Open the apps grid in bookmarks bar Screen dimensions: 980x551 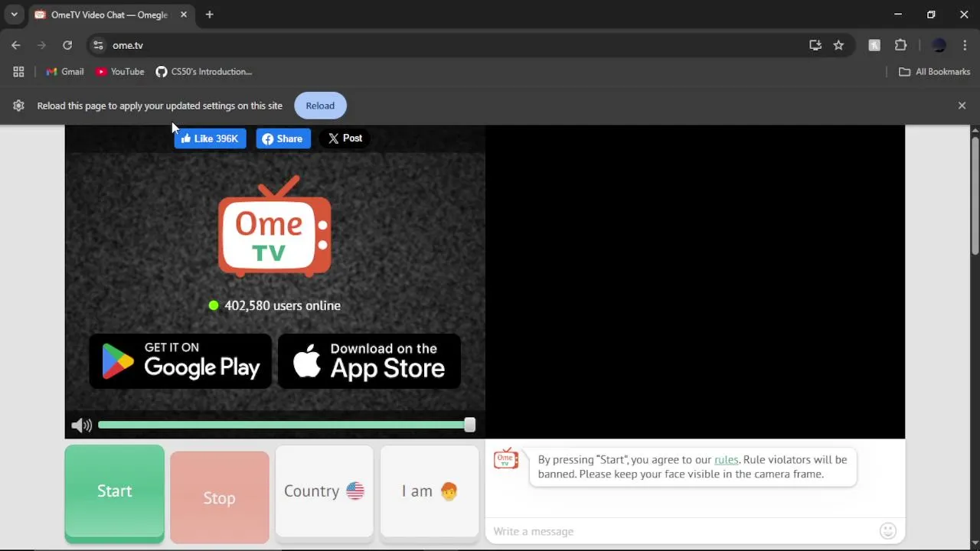pos(18,72)
